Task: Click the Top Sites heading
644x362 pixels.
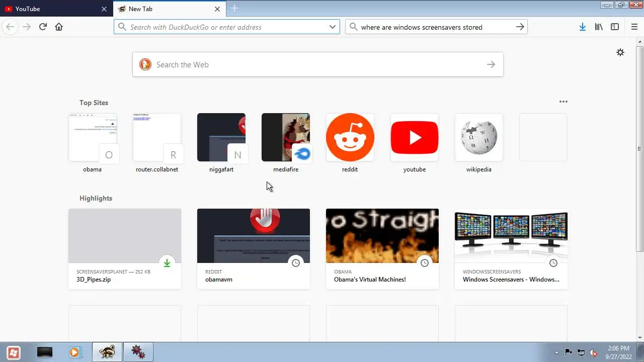Action: [94, 103]
